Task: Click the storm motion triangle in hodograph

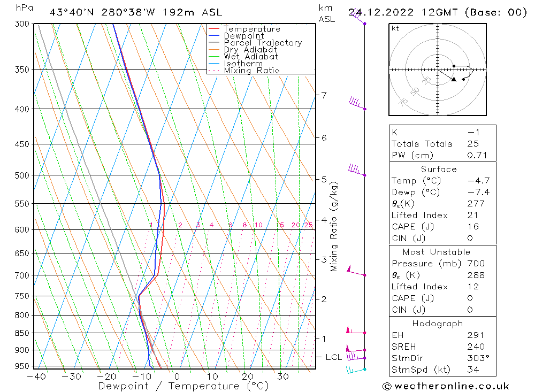Action: click(x=454, y=80)
